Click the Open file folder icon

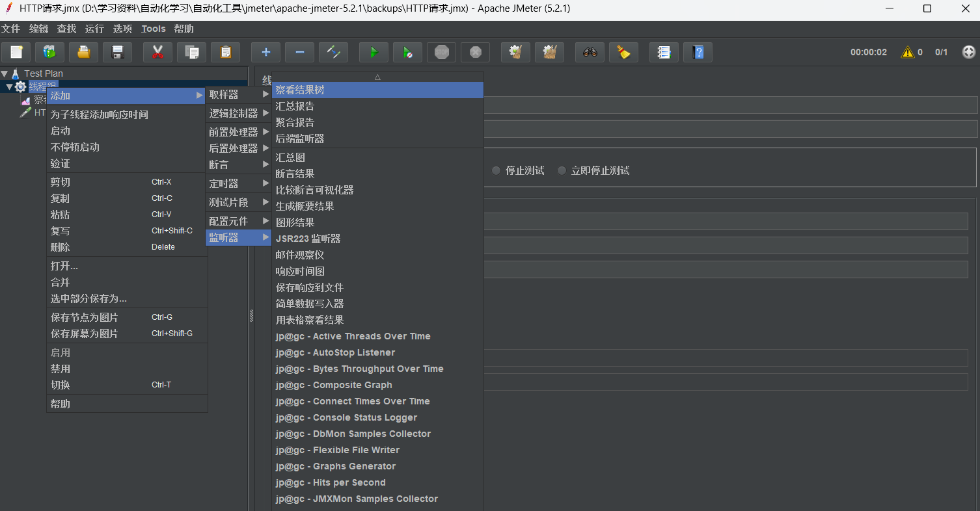coord(83,52)
